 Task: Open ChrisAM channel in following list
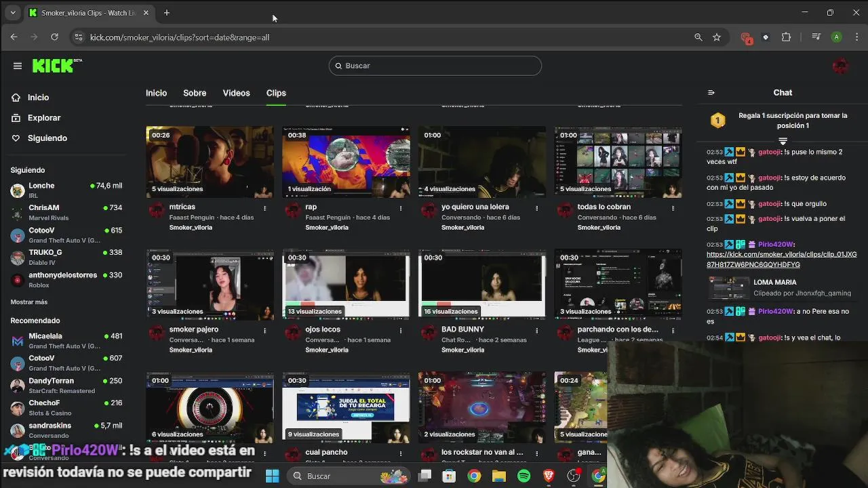66,213
